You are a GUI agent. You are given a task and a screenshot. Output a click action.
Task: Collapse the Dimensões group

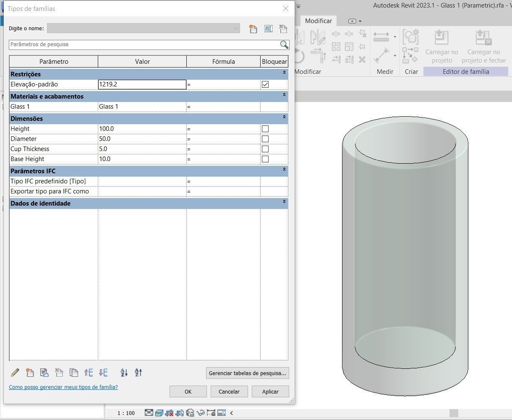coord(284,117)
